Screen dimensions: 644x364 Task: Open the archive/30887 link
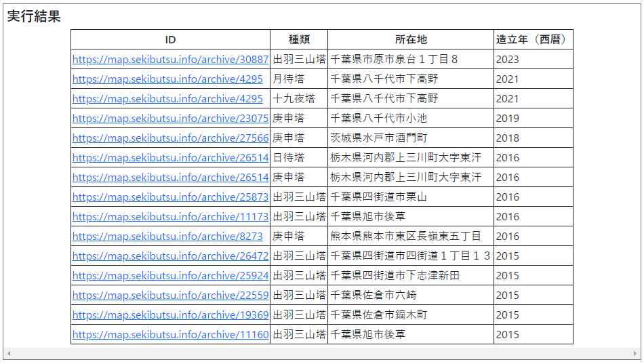170,60
